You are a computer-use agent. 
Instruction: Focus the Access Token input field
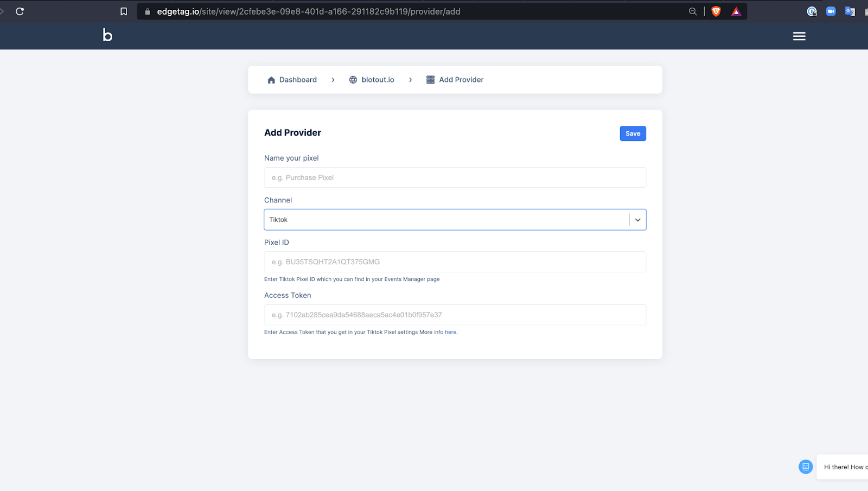(x=455, y=315)
